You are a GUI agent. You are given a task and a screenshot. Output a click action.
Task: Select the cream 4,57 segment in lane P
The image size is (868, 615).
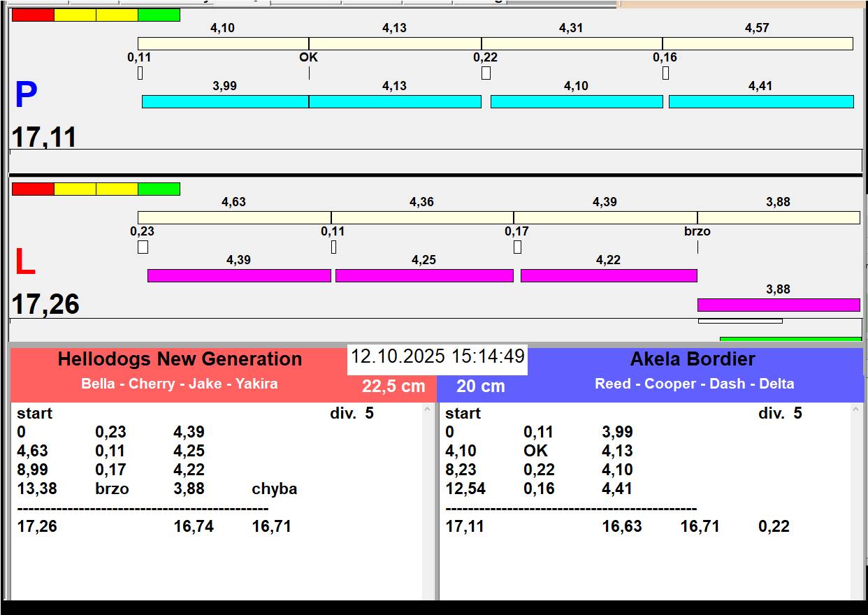click(758, 43)
